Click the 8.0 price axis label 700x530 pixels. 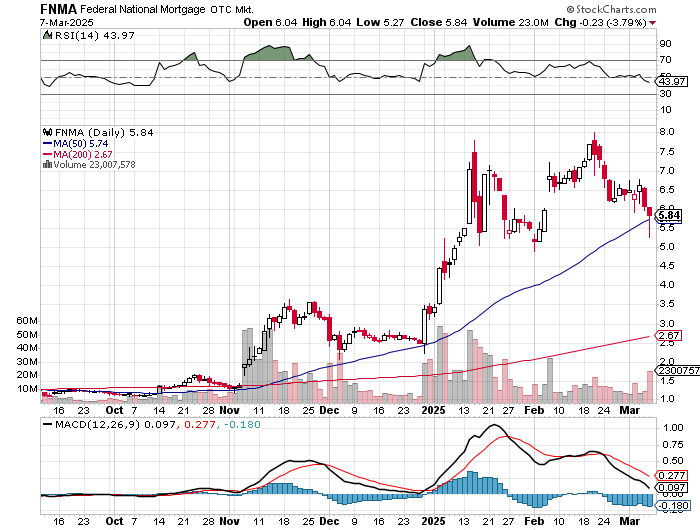pyautogui.click(x=667, y=132)
